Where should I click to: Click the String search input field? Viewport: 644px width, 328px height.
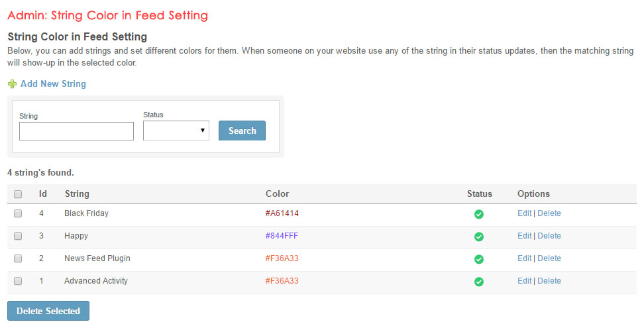(76, 131)
